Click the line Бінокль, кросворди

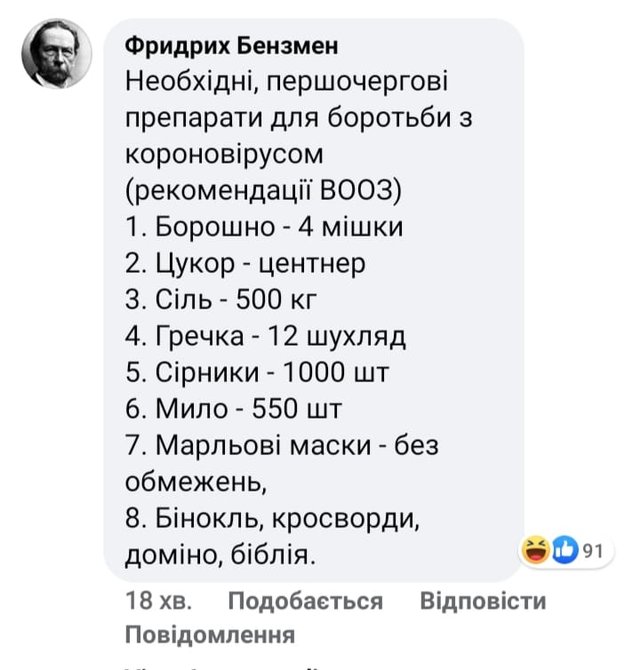pos(273,517)
